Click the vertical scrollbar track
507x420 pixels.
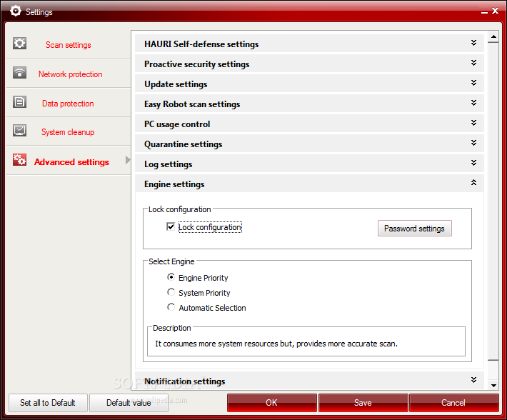[x=493, y=369]
